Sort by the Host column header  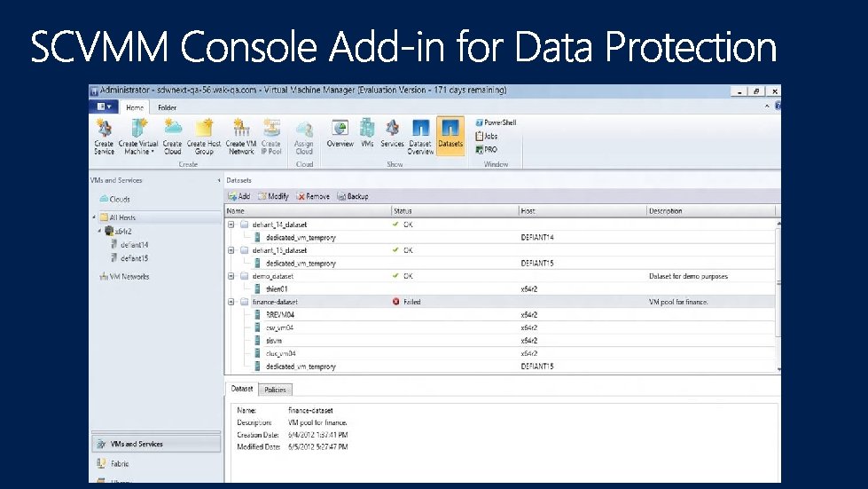[583, 211]
